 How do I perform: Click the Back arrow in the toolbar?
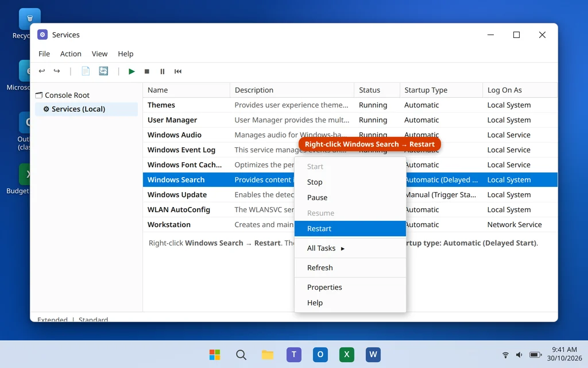(41, 71)
